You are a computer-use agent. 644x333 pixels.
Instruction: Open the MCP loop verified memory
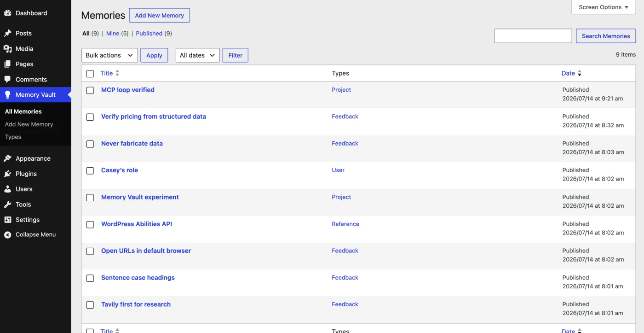[x=128, y=90]
